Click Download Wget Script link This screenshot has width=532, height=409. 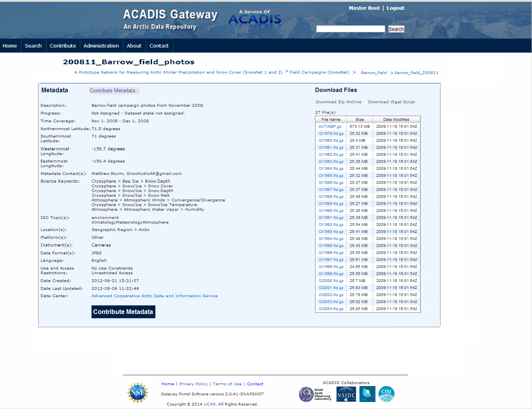(391, 102)
